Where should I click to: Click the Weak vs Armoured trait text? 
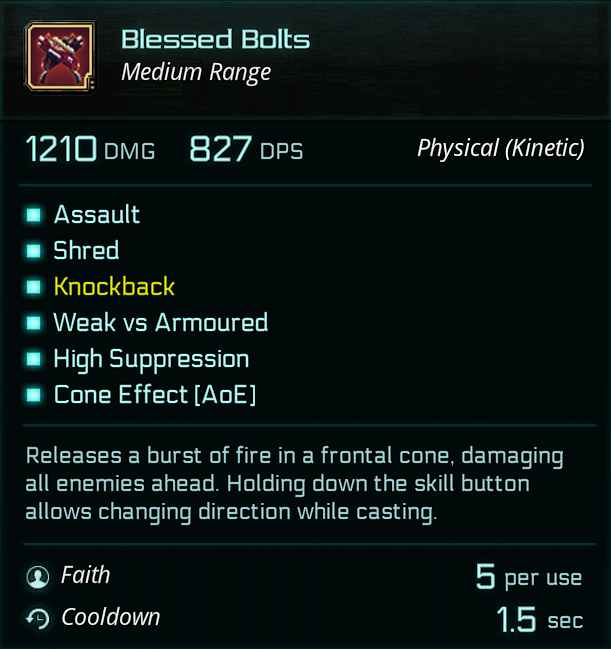[160, 323]
